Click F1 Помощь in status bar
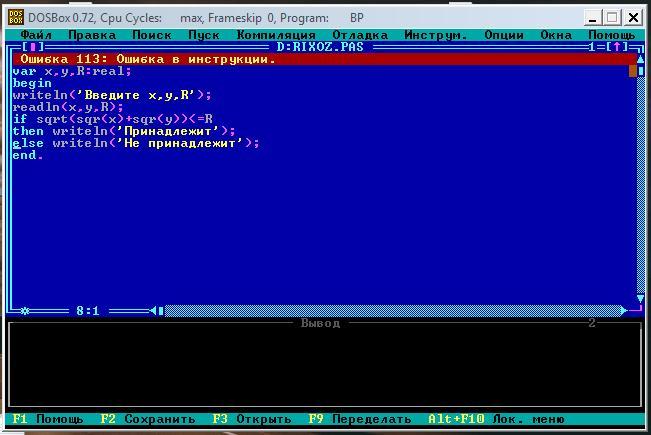This screenshot has height=435, width=651. [48, 419]
